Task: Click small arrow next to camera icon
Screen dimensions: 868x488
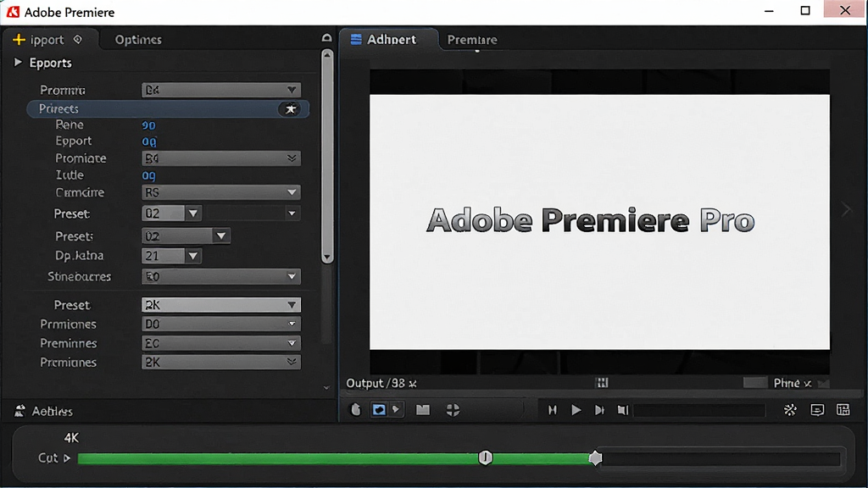Action: 396,409
